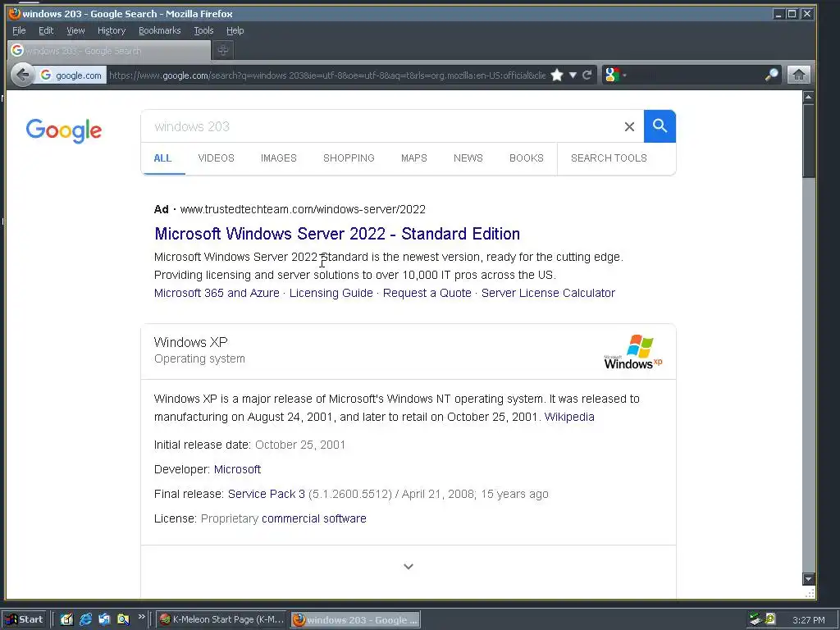This screenshot has height=630, width=840.
Task: Open the Microsoft developer link
Action: click(237, 469)
